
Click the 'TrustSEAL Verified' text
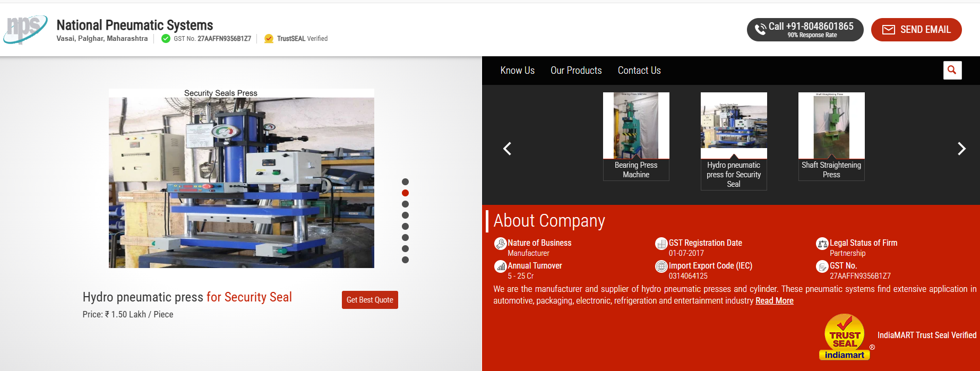(x=302, y=39)
